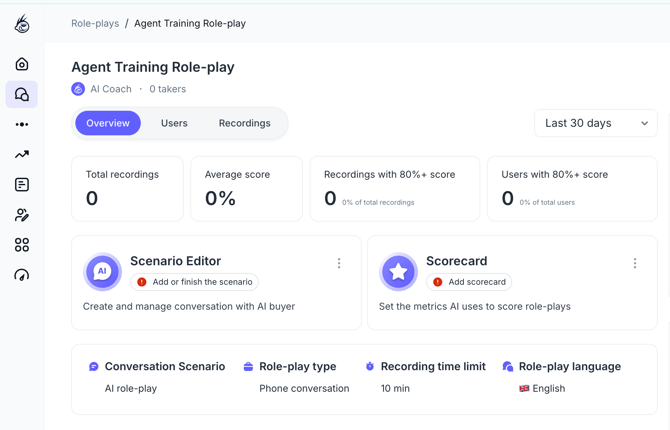Click the Add scorecard button
Screen dimensions: 670x430
[469, 282]
